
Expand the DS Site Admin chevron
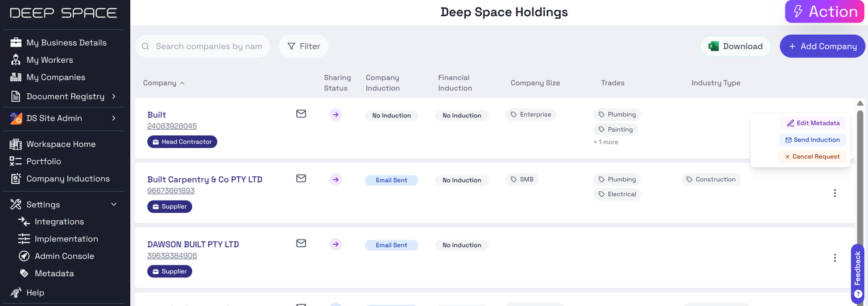pyautogui.click(x=114, y=118)
